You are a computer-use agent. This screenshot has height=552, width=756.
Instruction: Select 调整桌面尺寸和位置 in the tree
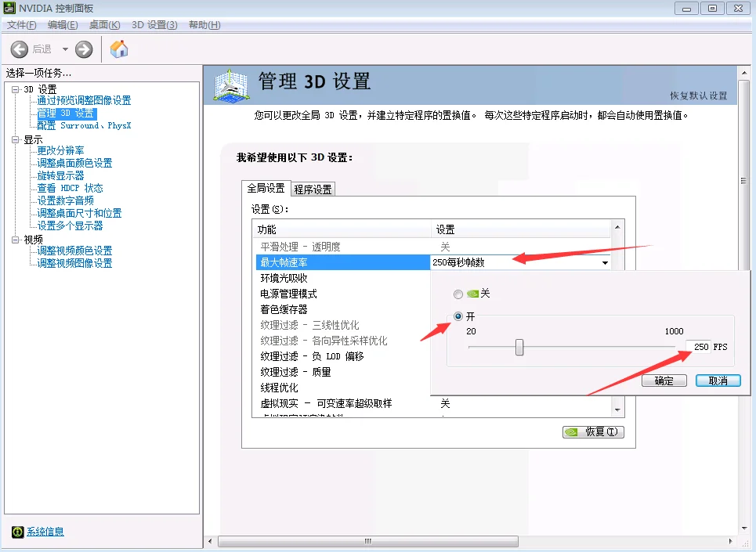79,213
